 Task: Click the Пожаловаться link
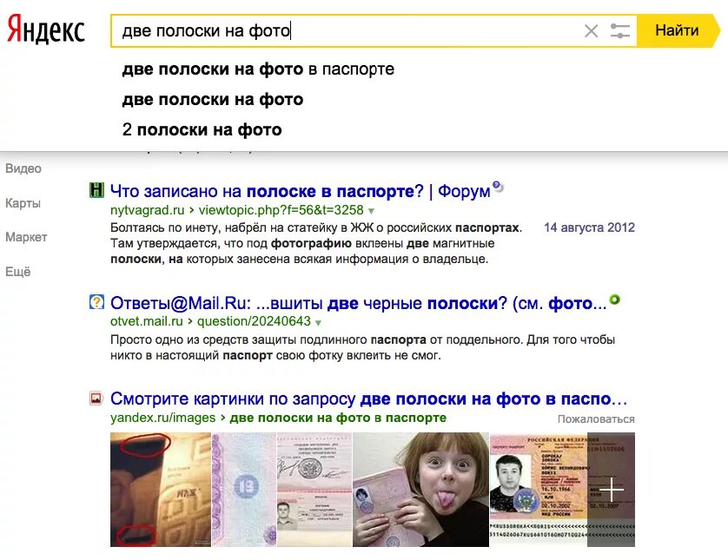(596, 419)
